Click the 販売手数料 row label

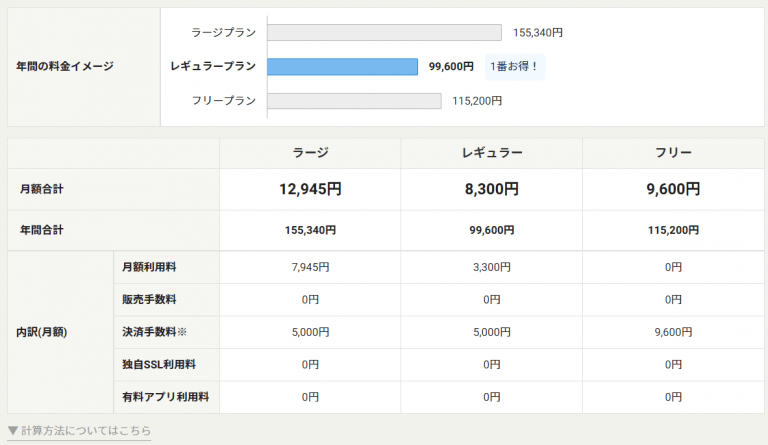tap(149, 299)
